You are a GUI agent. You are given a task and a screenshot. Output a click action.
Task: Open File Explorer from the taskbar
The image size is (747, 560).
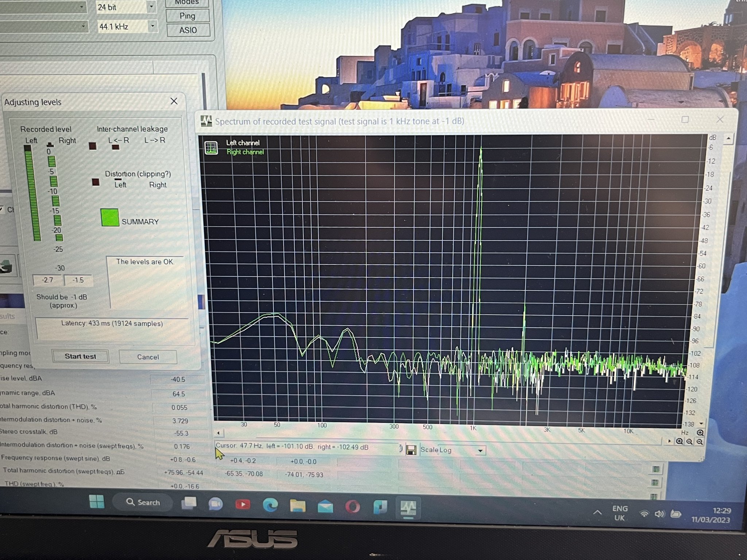[x=298, y=506]
